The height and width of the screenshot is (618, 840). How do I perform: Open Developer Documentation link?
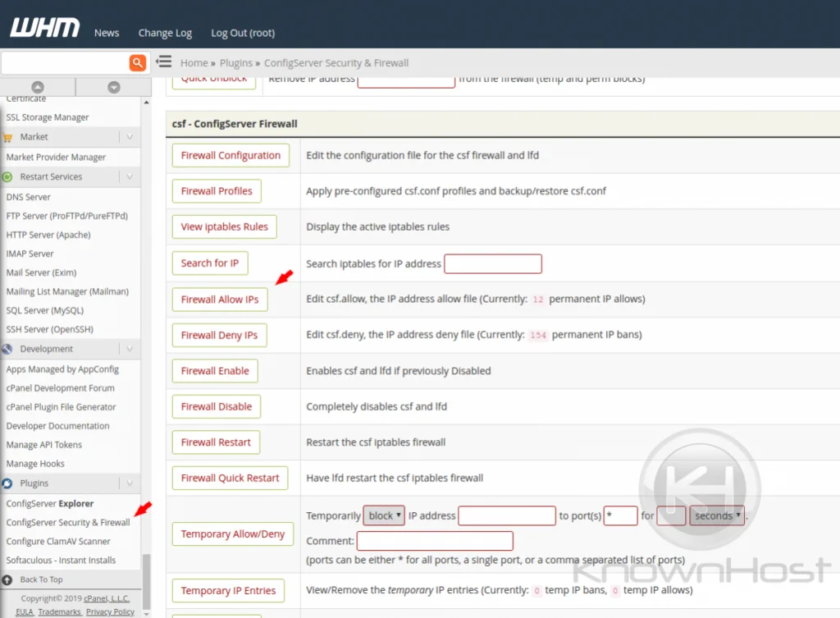tap(58, 426)
